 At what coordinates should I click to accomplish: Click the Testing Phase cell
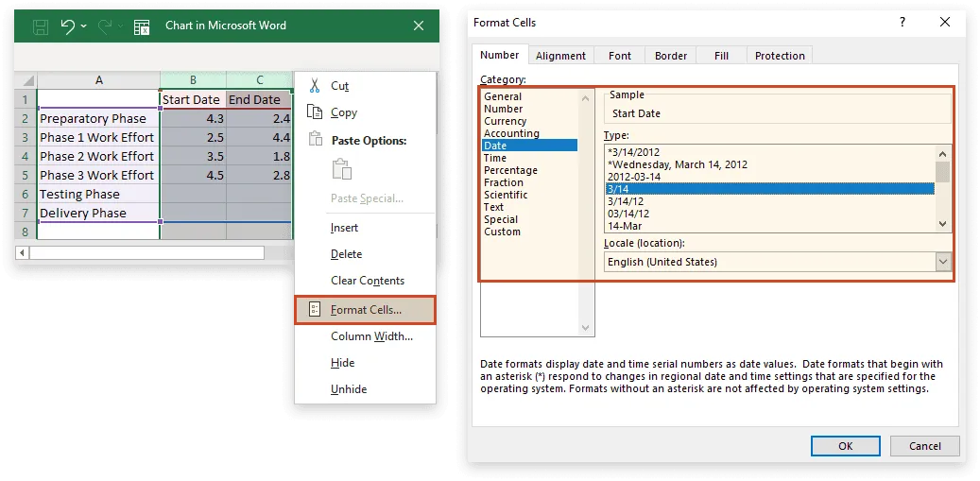click(x=98, y=195)
